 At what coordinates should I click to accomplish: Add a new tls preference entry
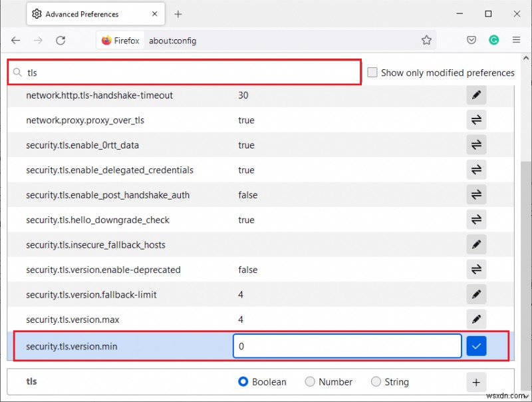[x=476, y=381]
